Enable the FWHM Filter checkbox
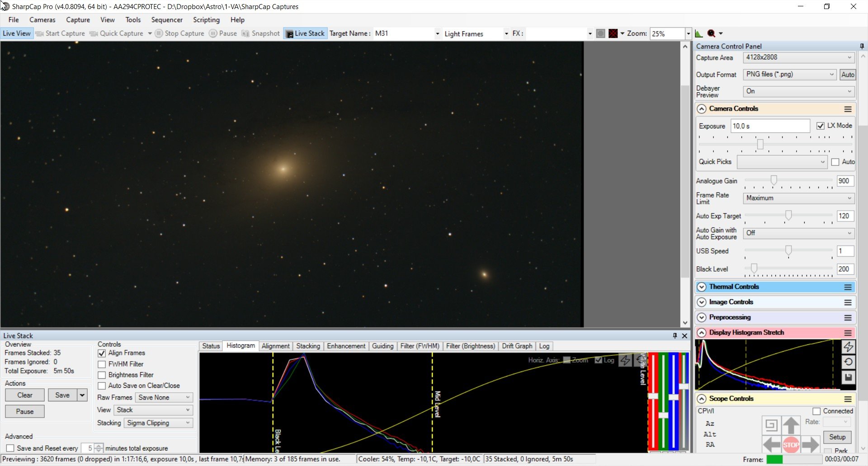Viewport: 868px width, 466px height. click(102, 364)
